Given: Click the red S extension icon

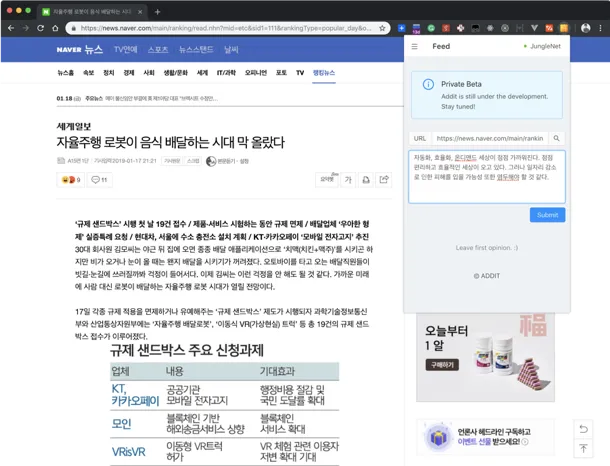Looking at the screenshot, I should point(446,28).
